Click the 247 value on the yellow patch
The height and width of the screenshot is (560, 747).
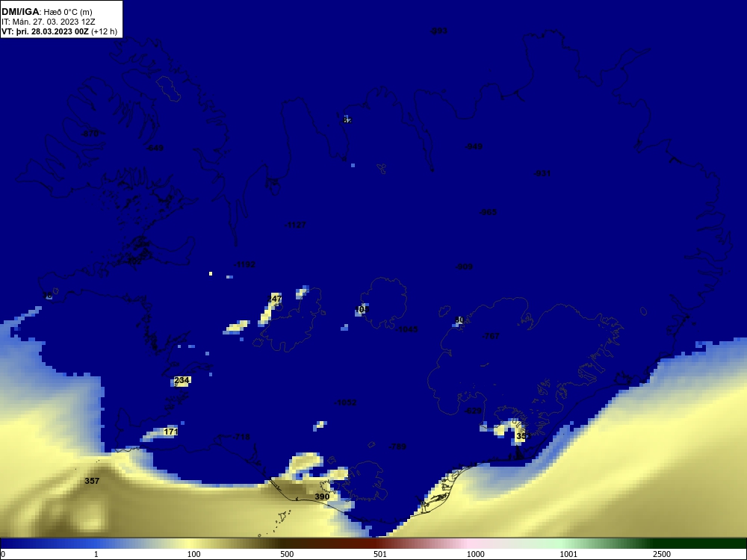click(x=274, y=299)
